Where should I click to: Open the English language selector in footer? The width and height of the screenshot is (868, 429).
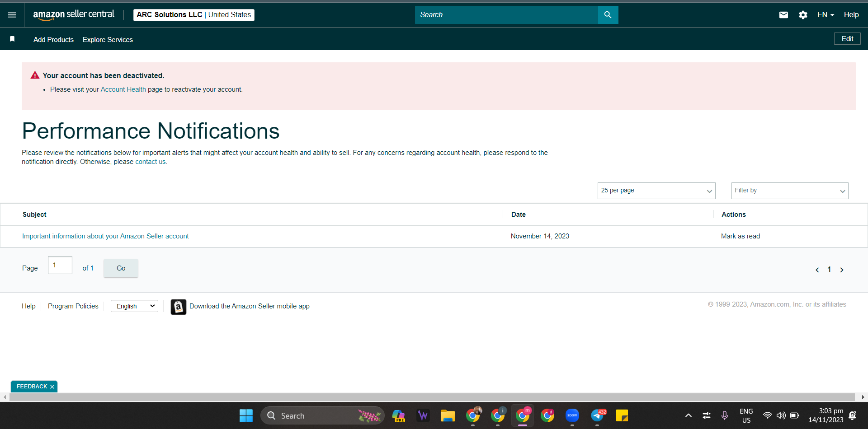tap(134, 306)
